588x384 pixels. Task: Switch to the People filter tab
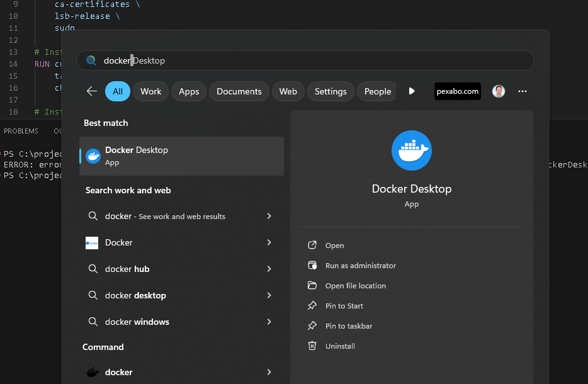pyautogui.click(x=377, y=91)
